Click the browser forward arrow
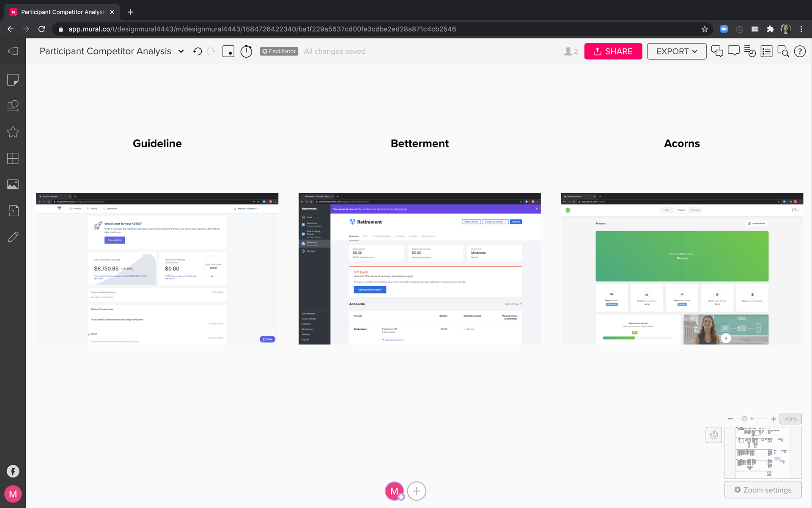Image resolution: width=812 pixels, height=508 pixels. [x=26, y=29]
